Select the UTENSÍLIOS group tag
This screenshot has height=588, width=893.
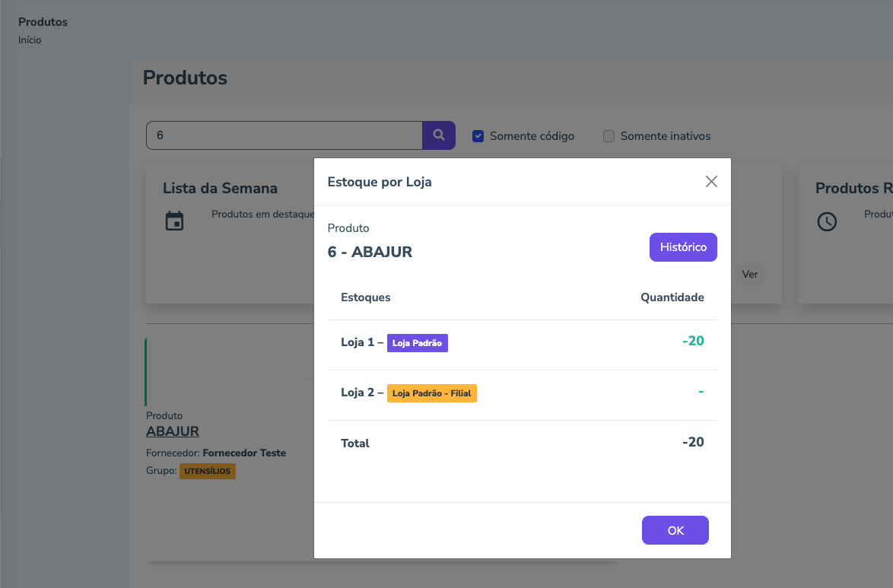click(x=208, y=471)
